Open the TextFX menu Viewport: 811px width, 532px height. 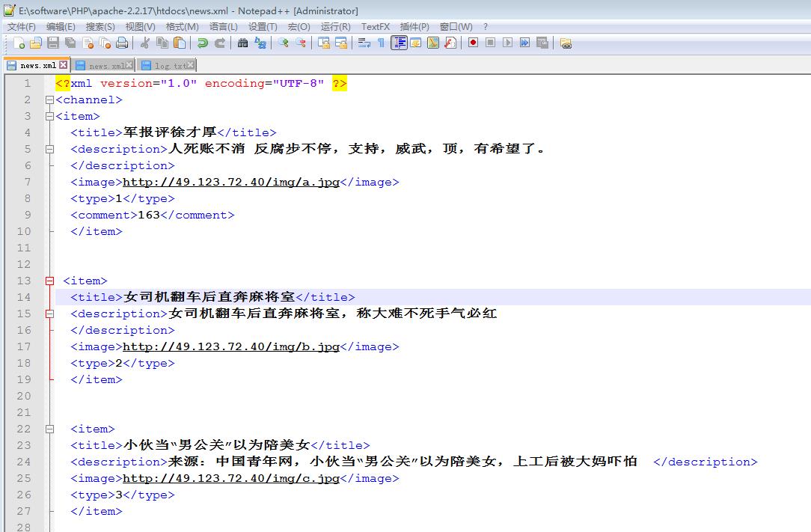coord(376,26)
